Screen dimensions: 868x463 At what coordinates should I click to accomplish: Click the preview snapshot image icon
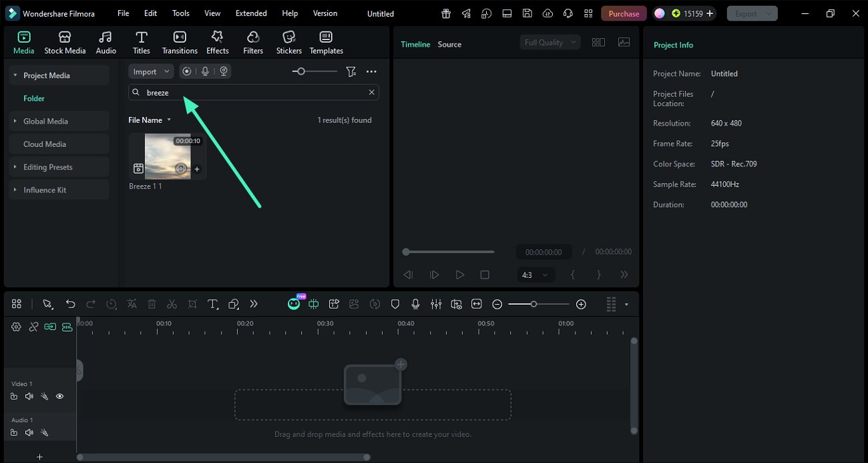click(x=624, y=42)
